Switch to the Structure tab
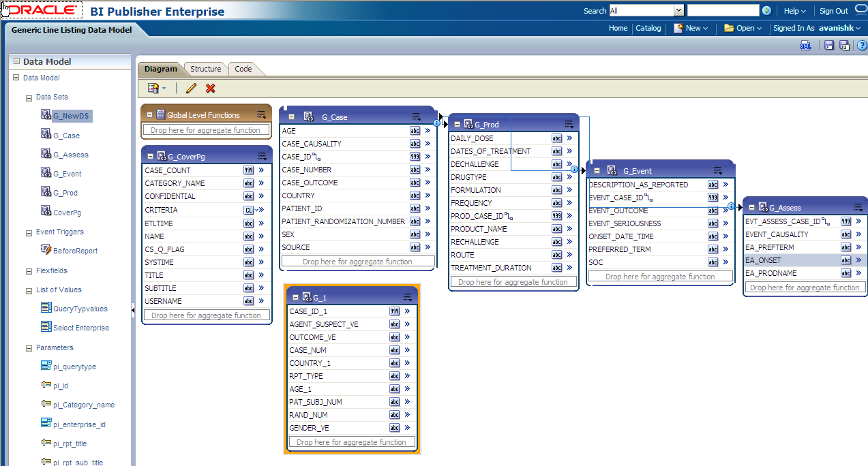 click(x=205, y=69)
